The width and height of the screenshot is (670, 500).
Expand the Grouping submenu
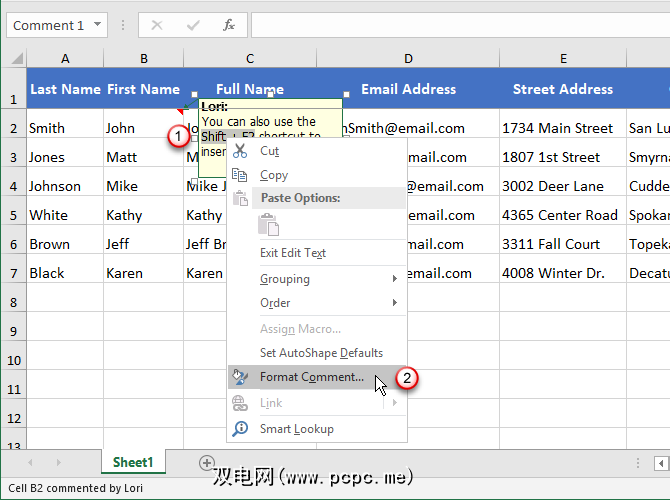395,279
